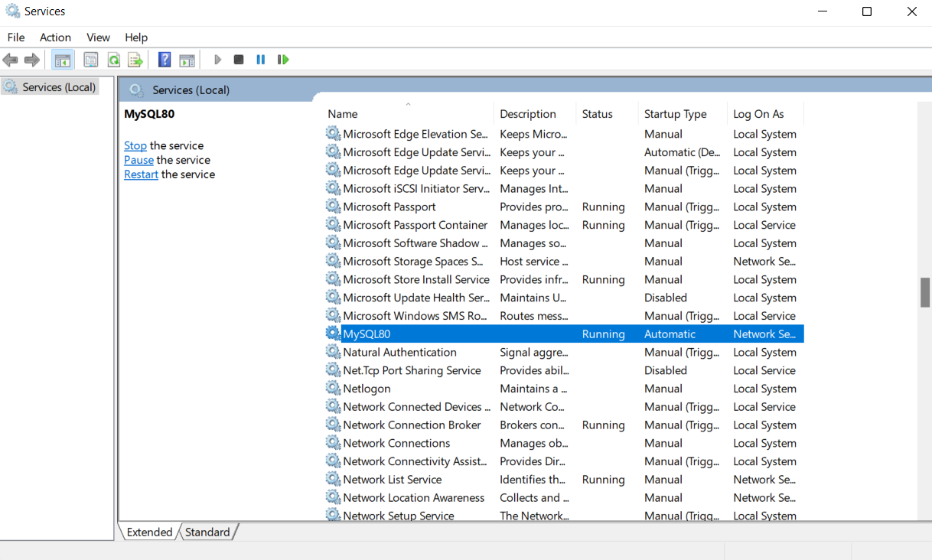The height and width of the screenshot is (560, 932).
Task: Stop the service with the square icon
Action: point(238,59)
